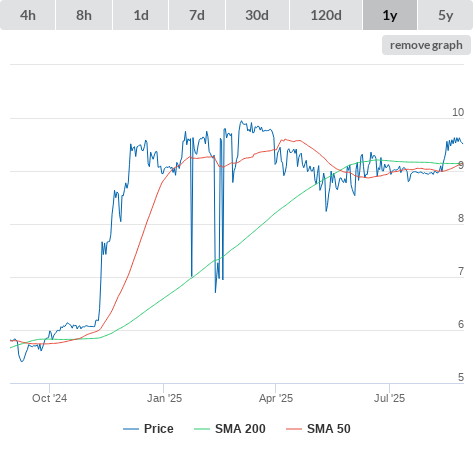Select the 30d range tab
The height and width of the screenshot is (455, 474).
pyautogui.click(x=257, y=15)
